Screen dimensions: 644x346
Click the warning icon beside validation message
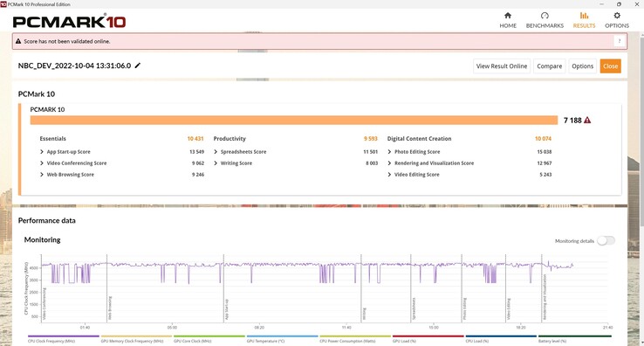point(18,41)
